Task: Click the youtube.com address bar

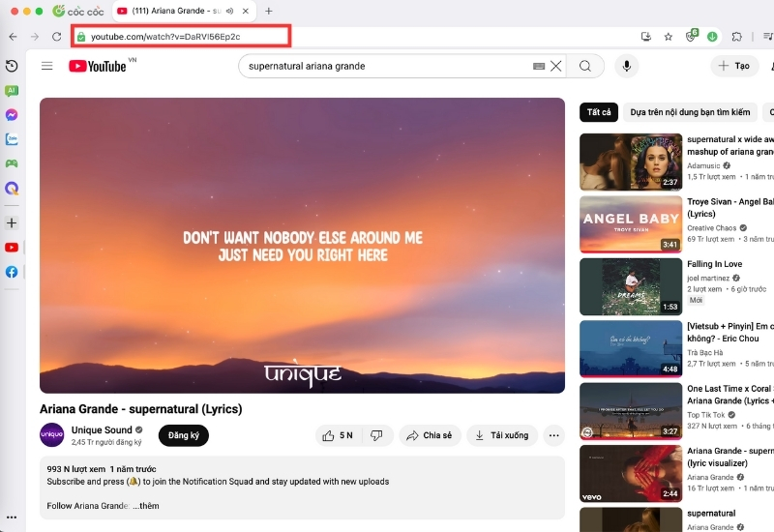Action: tap(181, 37)
